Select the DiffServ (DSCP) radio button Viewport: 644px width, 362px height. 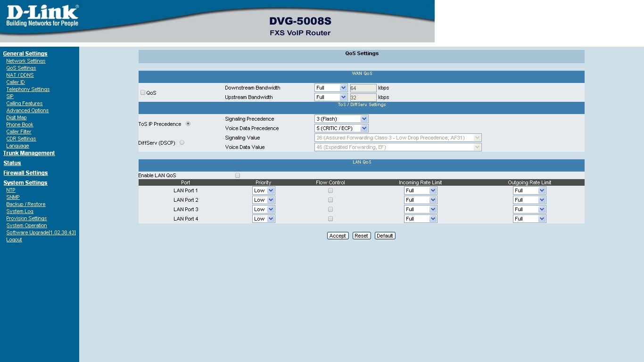click(182, 142)
